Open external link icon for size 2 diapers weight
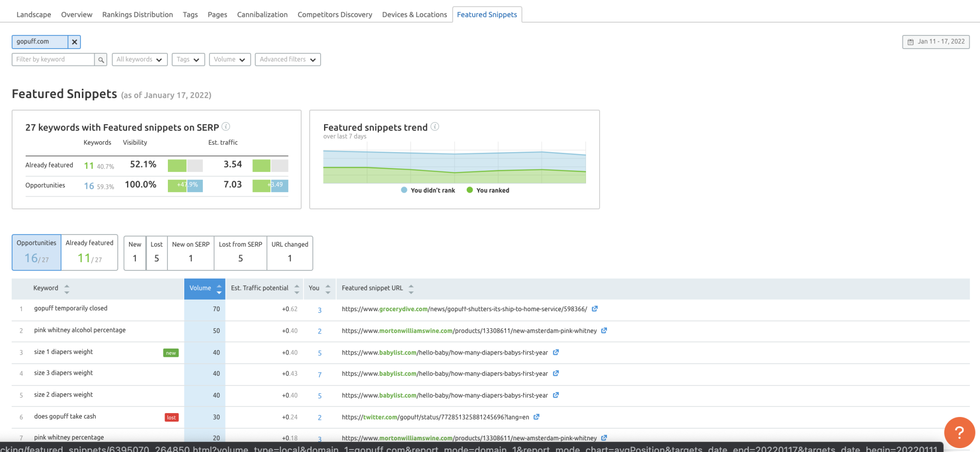 pos(556,395)
